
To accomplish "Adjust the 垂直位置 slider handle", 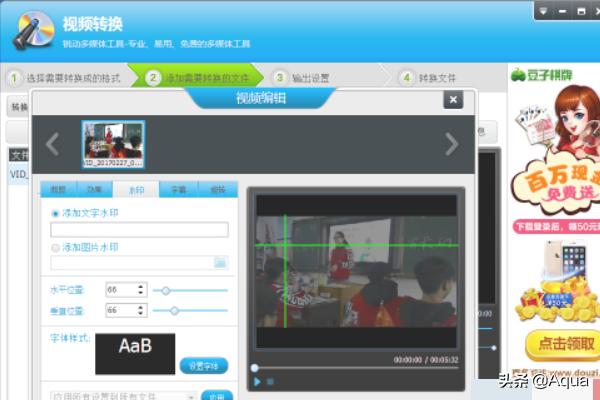I will click(x=174, y=311).
